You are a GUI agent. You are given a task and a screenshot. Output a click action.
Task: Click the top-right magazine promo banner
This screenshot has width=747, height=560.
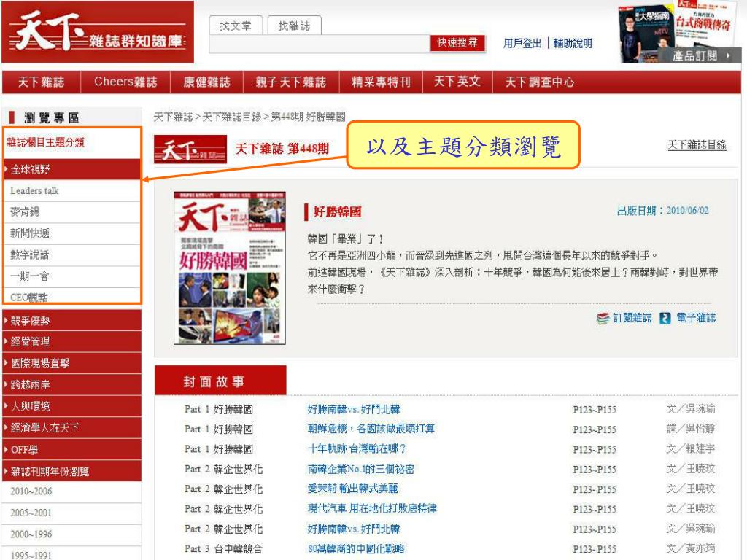coord(680,32)
